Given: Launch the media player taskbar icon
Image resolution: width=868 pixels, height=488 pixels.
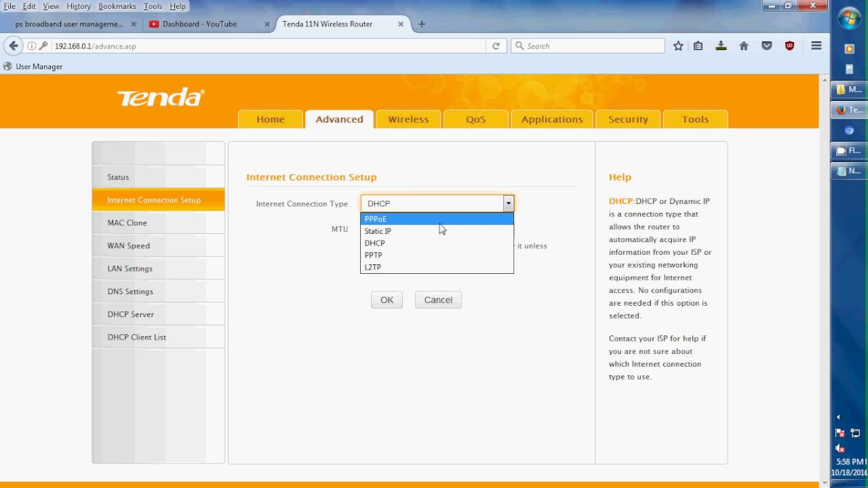Looking at the screenshot, I should click(849, 49).
